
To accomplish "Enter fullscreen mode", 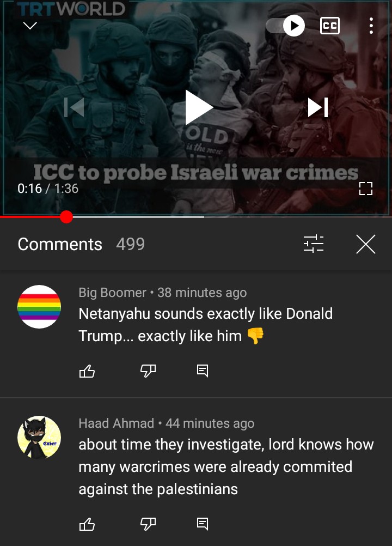I will 365,189.
